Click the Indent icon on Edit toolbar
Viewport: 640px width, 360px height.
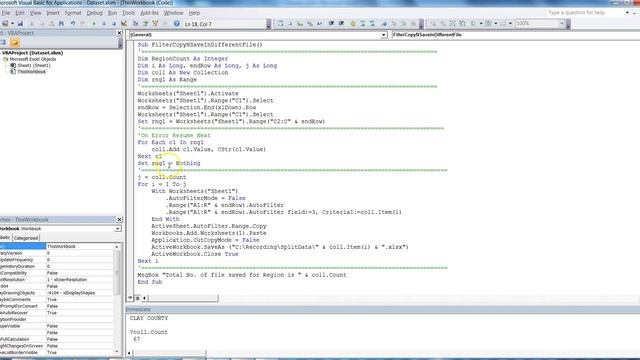point(331,24)
